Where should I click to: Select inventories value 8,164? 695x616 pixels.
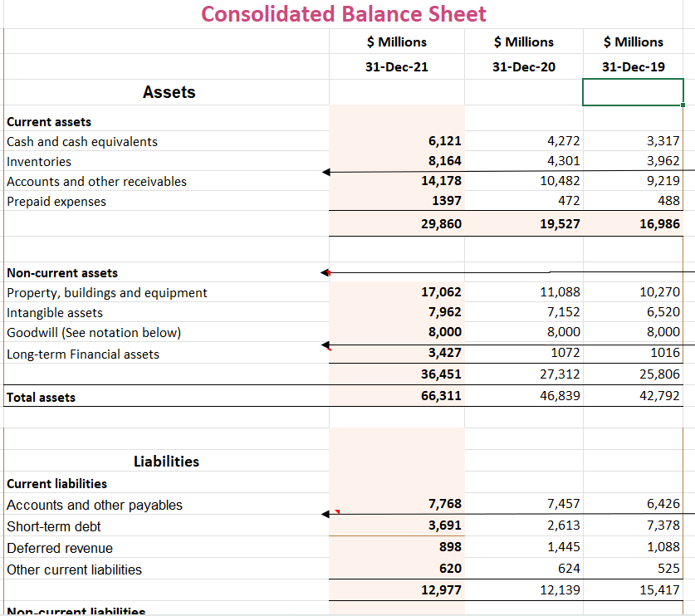[444, 161]
